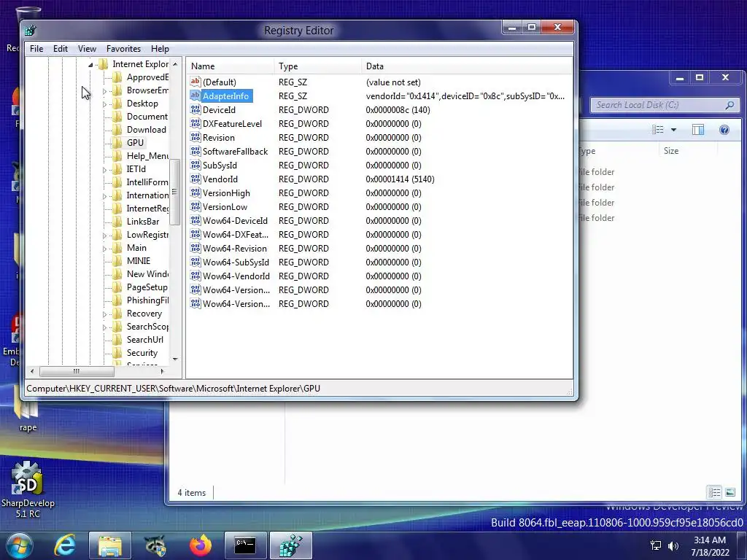
Task: Select the Document Windows folder icon
Action: [x=117, y=117]
